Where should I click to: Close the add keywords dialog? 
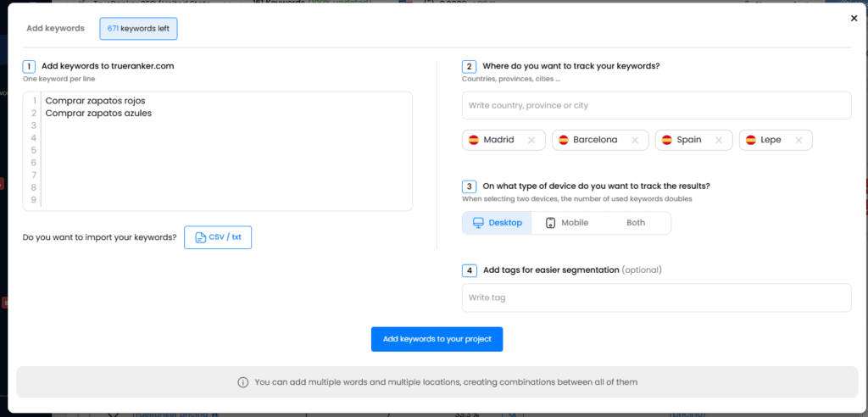(853, 19)
